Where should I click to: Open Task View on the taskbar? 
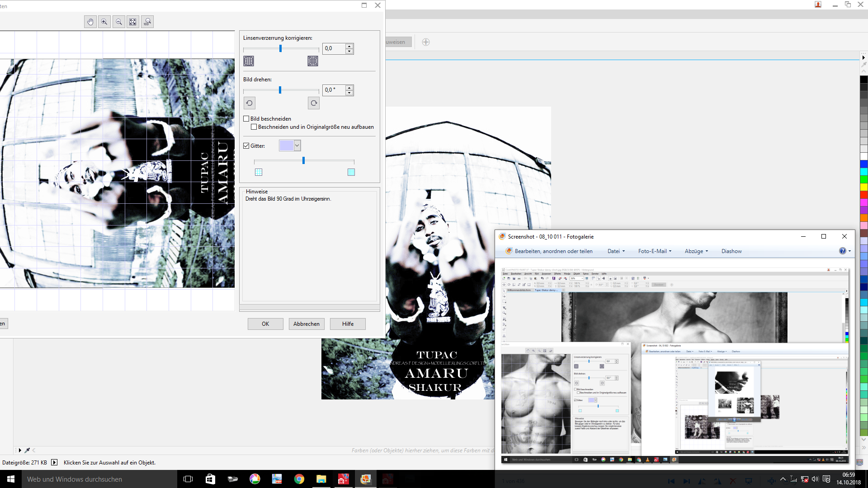pos(188,479)
